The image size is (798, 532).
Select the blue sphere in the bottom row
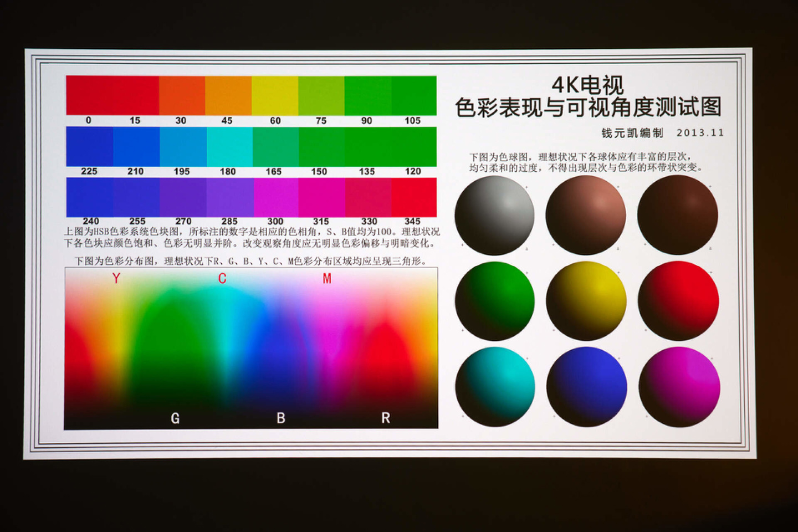pyautogui.click(x=586, y=386)
